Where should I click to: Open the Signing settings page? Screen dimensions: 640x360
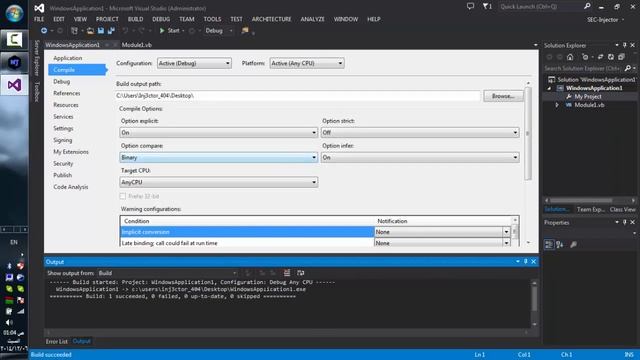tap(62, 140)
